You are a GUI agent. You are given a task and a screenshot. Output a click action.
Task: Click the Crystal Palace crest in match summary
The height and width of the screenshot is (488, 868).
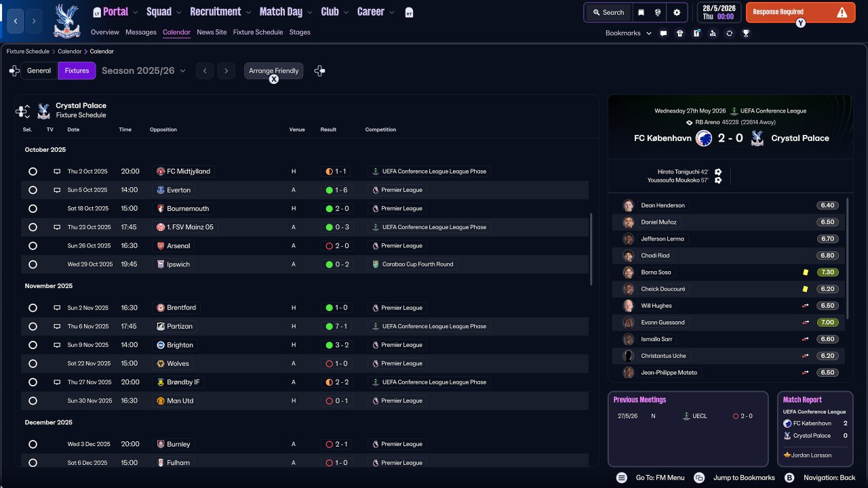click(x=757, y=138)
